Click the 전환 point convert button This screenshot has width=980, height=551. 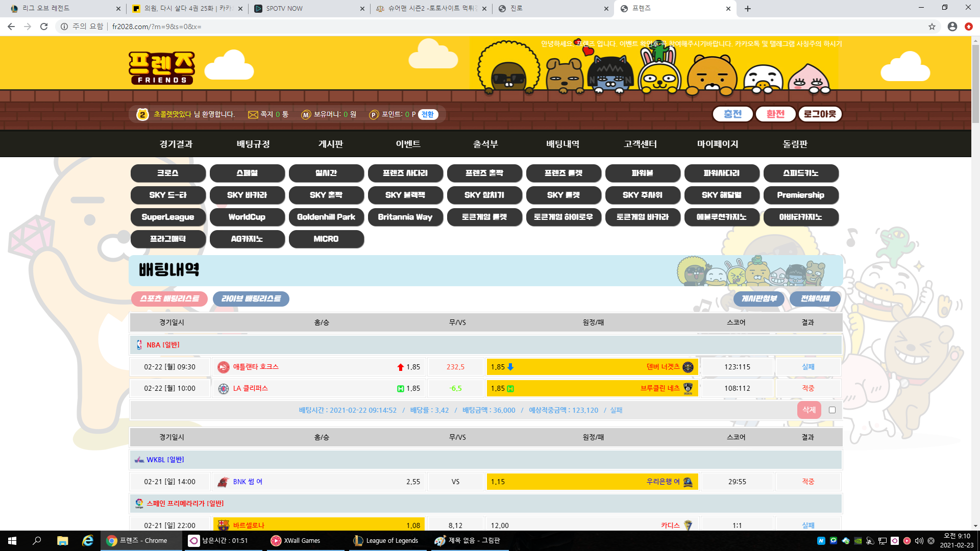click(428, 115)
